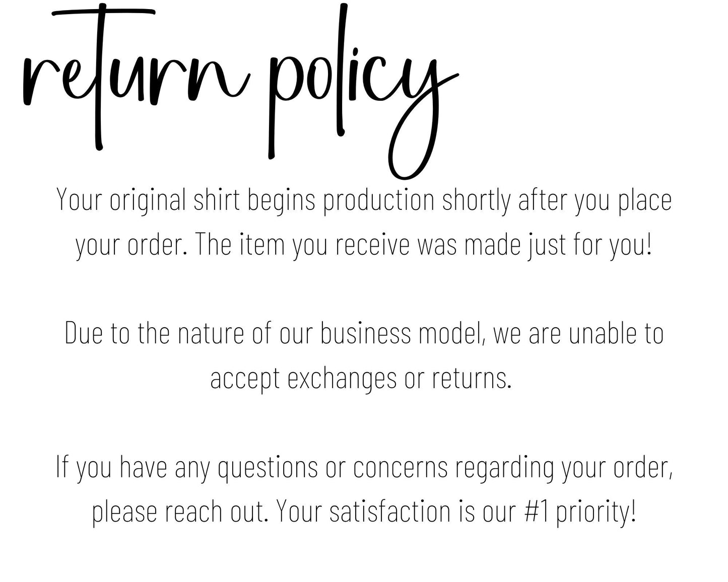Click the word 'exchanges'
This screenshot has height=582, width=728.
(x=342, y=379)
